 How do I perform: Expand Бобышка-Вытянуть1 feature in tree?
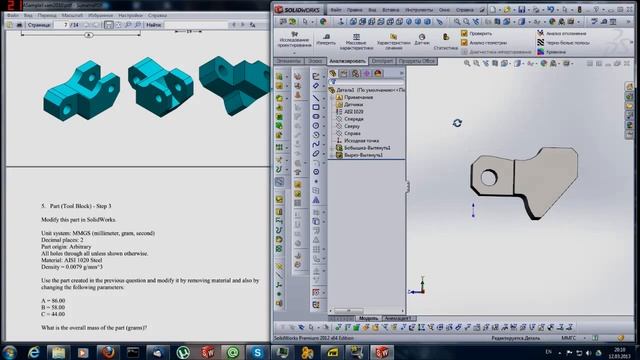tap(332, 148)
